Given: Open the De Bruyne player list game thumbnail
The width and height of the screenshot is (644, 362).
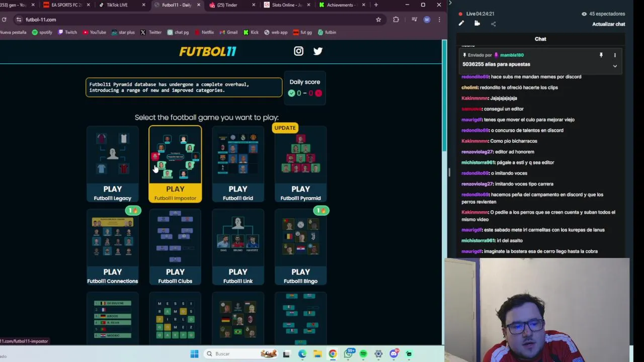Looking at the screenshot, I should click(x=112, y=319).
